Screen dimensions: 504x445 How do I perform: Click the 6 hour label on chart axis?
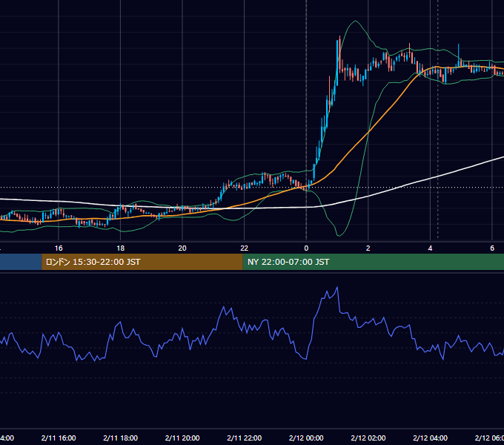(492, 248)
